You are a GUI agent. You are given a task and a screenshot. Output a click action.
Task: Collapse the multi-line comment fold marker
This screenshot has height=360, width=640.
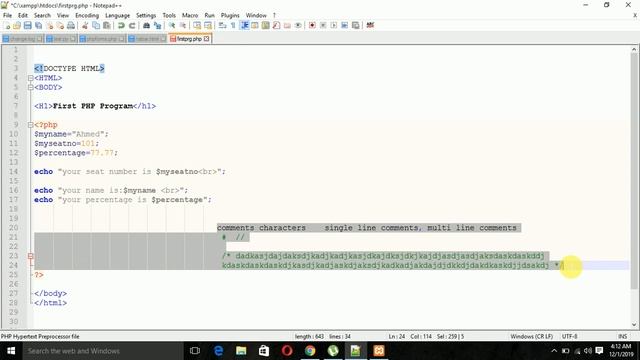pos(31,256)
